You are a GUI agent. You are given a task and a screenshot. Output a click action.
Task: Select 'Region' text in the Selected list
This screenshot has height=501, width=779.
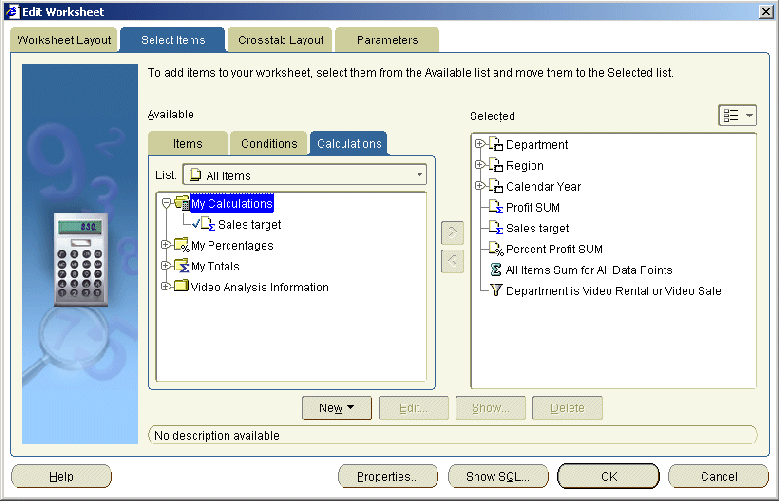[525, 166]
